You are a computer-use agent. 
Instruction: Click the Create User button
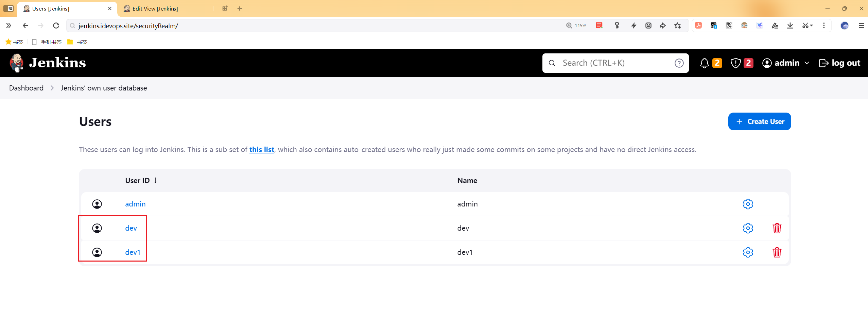pyautogui.click(x=760, y=121)
